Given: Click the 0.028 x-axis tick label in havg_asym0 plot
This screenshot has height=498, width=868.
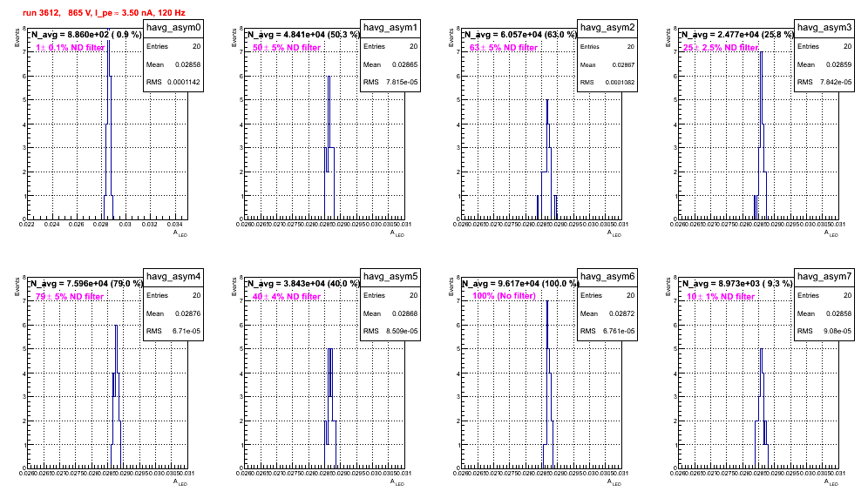Looking at the screenshot, I should (x=101, y=225).
